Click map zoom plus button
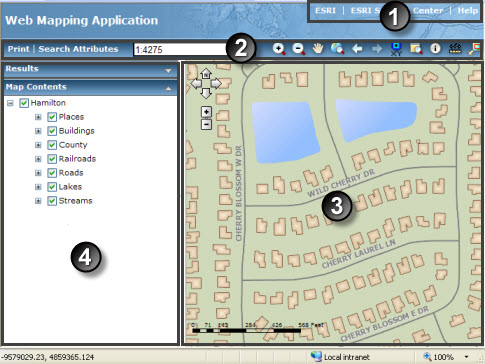The height and width of the screenshot is (364, 485). [206, 112]
